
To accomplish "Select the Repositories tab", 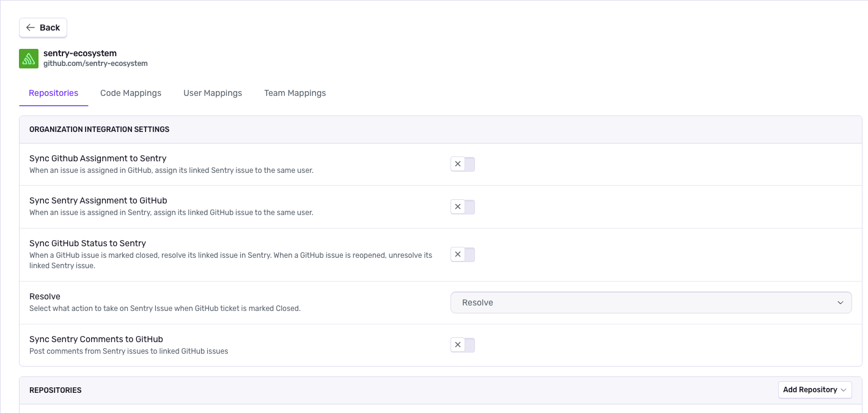I will point(53,93).
